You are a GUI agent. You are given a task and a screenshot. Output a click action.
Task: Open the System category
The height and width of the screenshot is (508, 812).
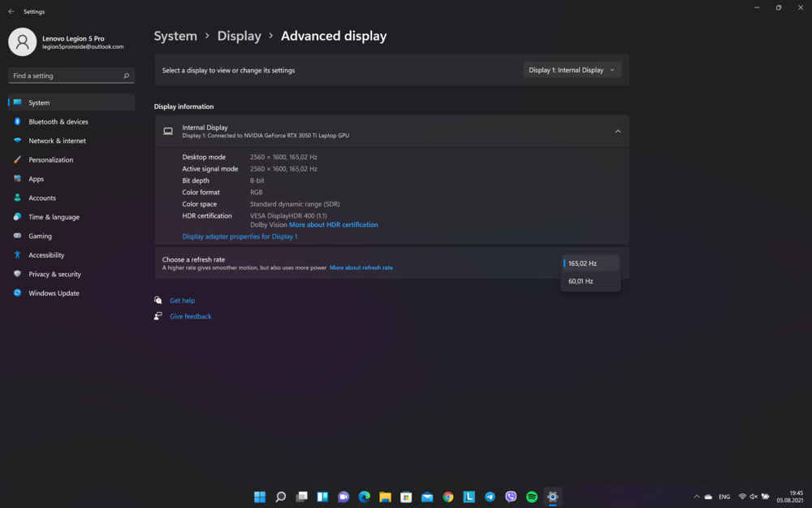(x=71, y=102)
